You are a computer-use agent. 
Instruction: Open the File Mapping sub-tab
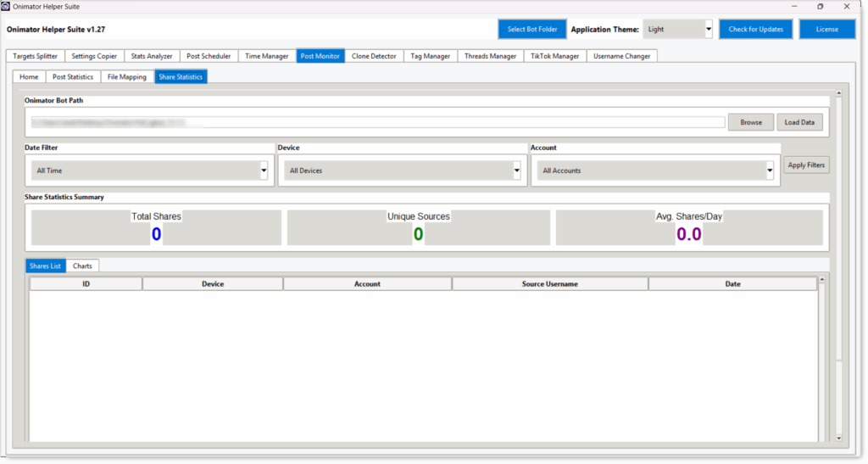point(127,77)
